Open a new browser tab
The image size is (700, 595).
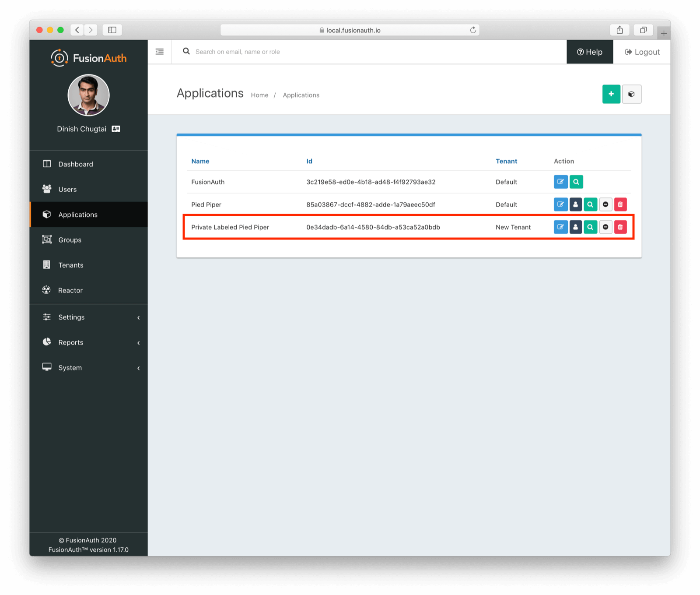click(664, 33)
